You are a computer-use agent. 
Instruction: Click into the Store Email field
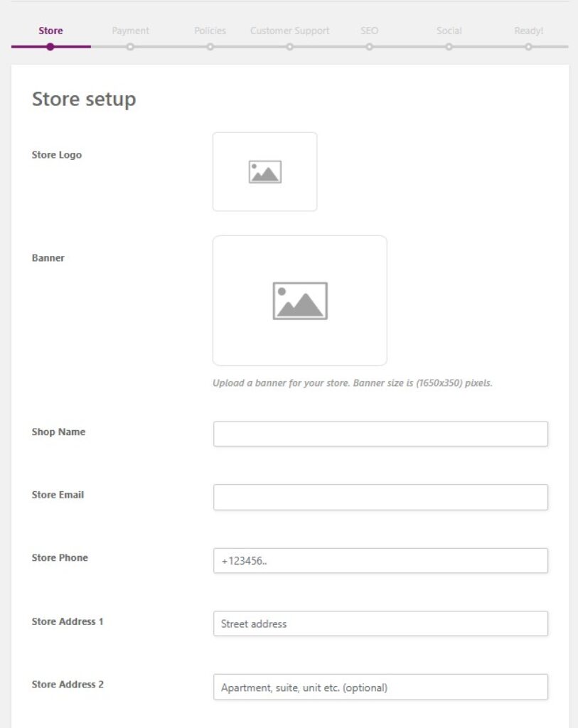pos(380,497)
